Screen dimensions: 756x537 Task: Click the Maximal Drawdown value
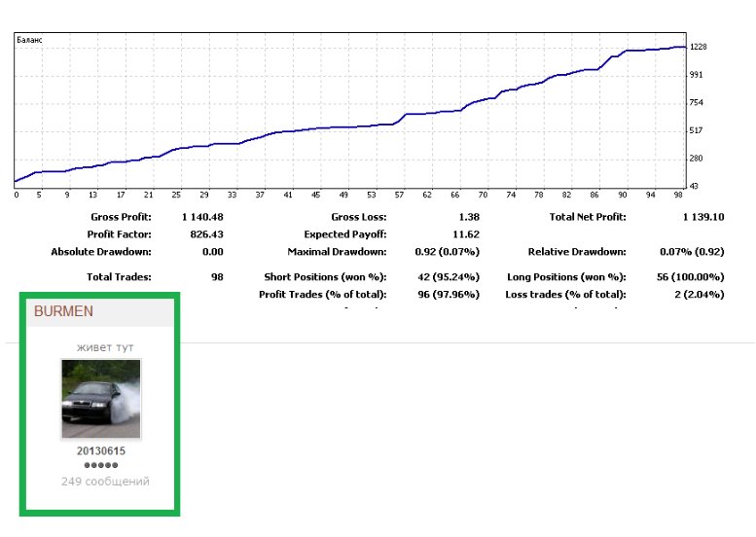[x=447, y=252]
